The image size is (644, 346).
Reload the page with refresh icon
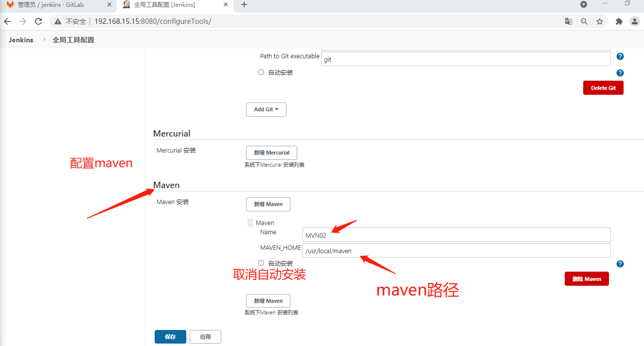pos(38,21)
